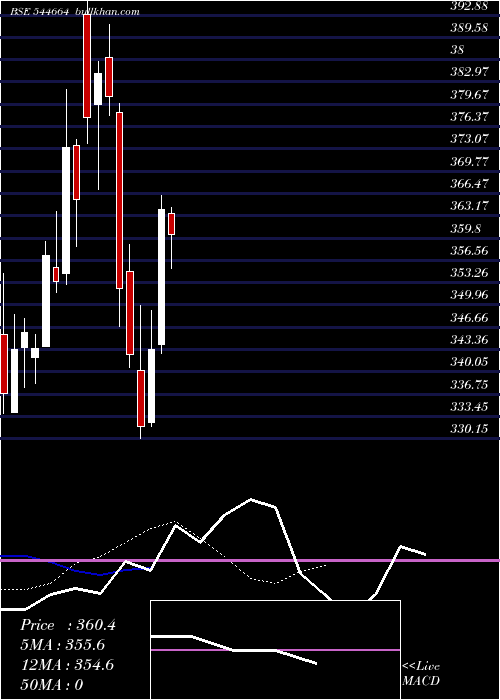Click the white MACD line in inset box

[234, 650]
